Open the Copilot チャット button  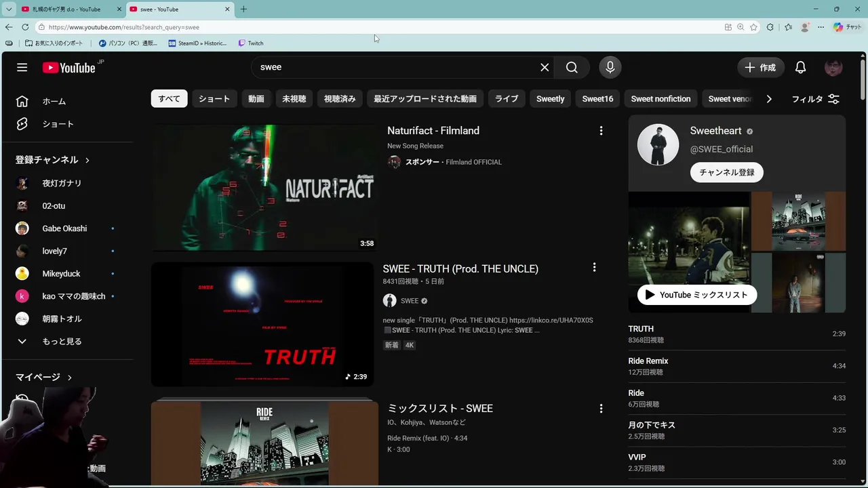tap(848, 27)
